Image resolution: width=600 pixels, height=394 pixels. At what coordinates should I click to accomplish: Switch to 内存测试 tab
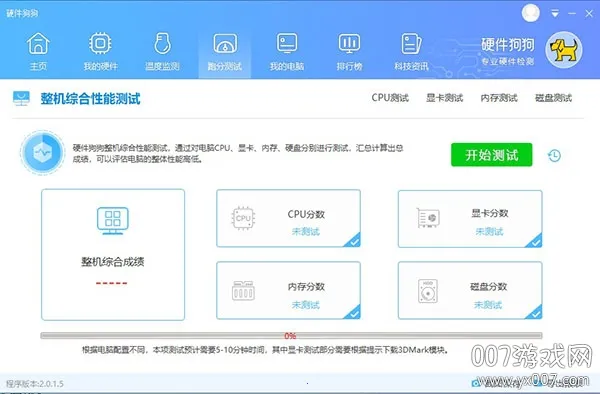[x=499, y=98]
